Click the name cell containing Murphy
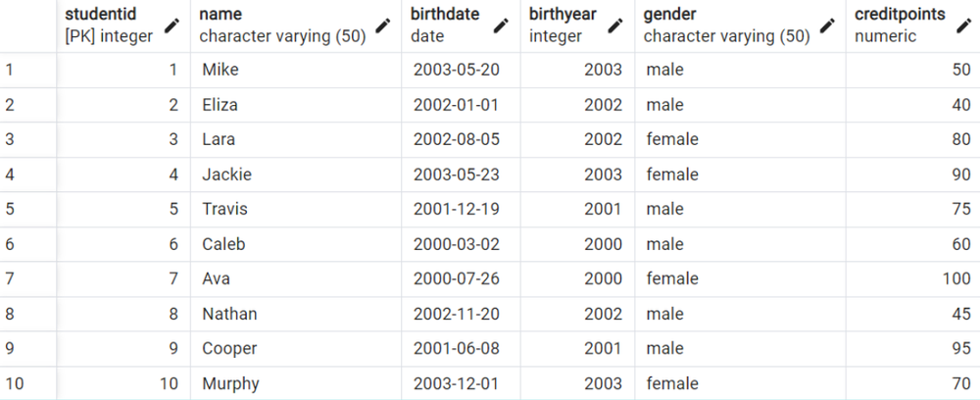980x400 pixels. (x=296, y=383)
